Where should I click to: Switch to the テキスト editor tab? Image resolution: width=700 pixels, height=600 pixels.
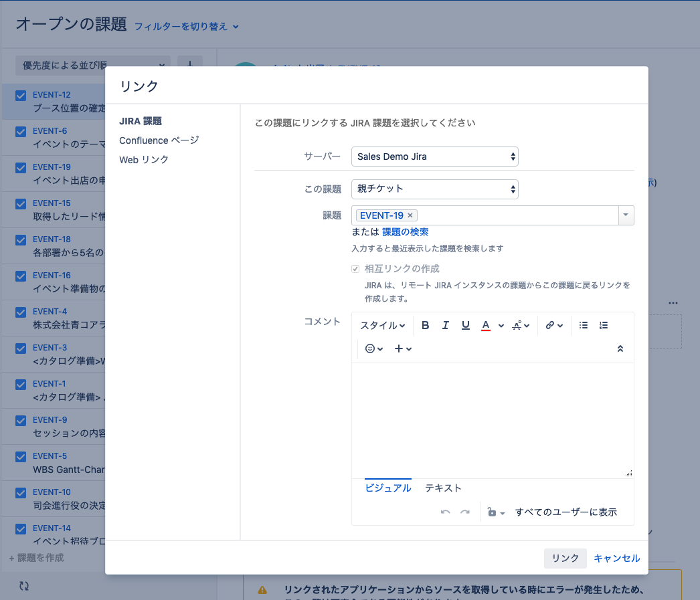pos(443,488)
